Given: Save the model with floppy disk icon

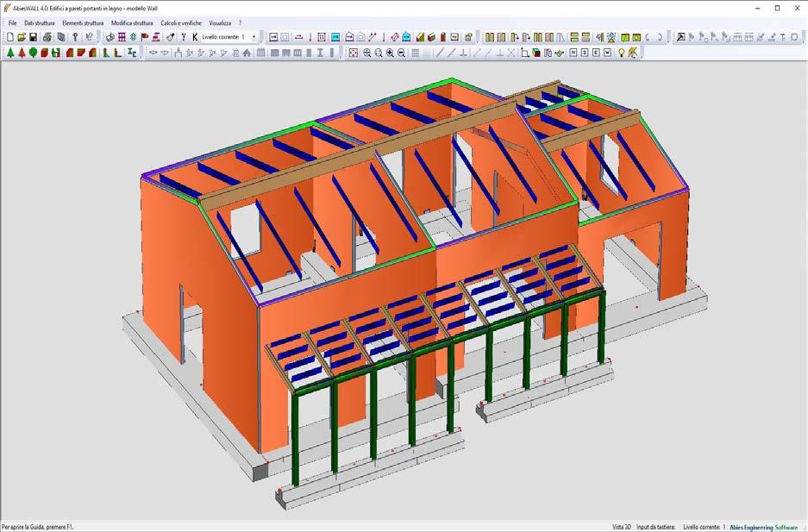Looking at the screenshot, I should click(33, 37).
